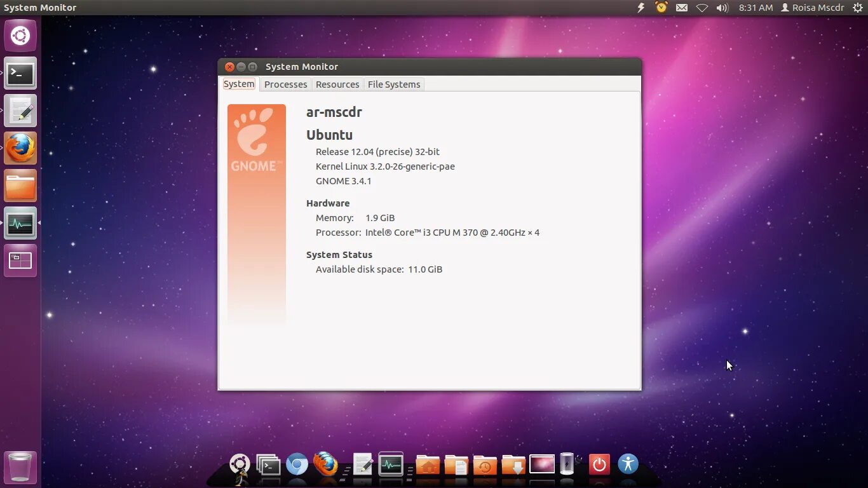Launch Terminal from the left launcher
Screen dimensions: 868x488
point(20,73)
